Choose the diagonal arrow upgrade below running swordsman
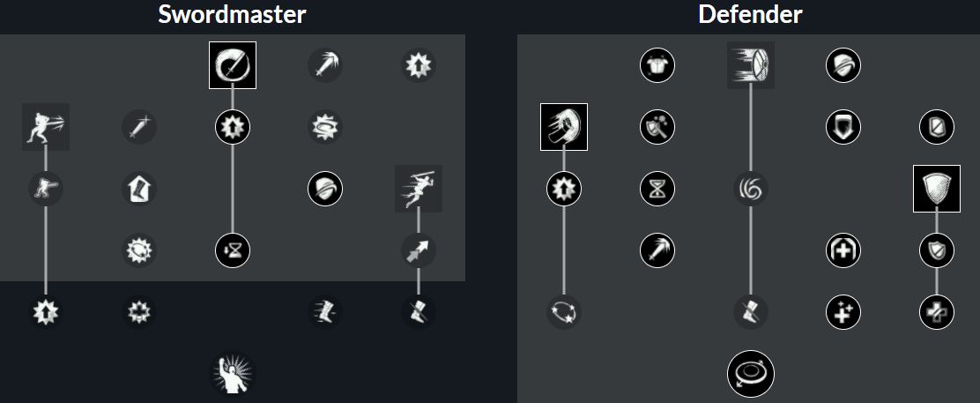Viewport: 980px width, 403px height. tap(419, 251)
